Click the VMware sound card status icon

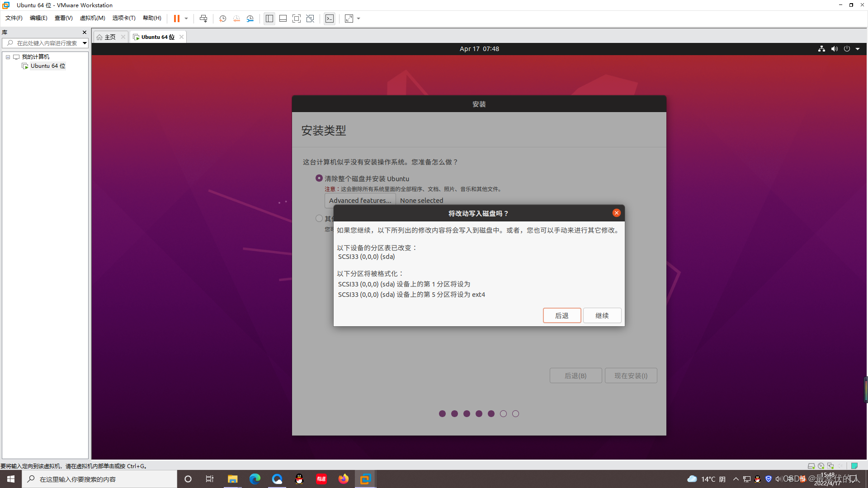coord(840,466)
